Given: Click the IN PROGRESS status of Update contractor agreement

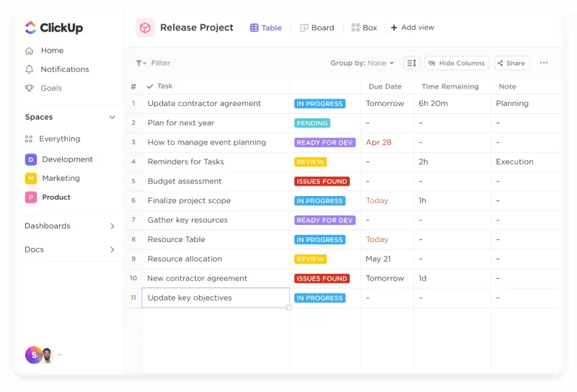Looking at the screenshot, I should (x=320, y=104).
